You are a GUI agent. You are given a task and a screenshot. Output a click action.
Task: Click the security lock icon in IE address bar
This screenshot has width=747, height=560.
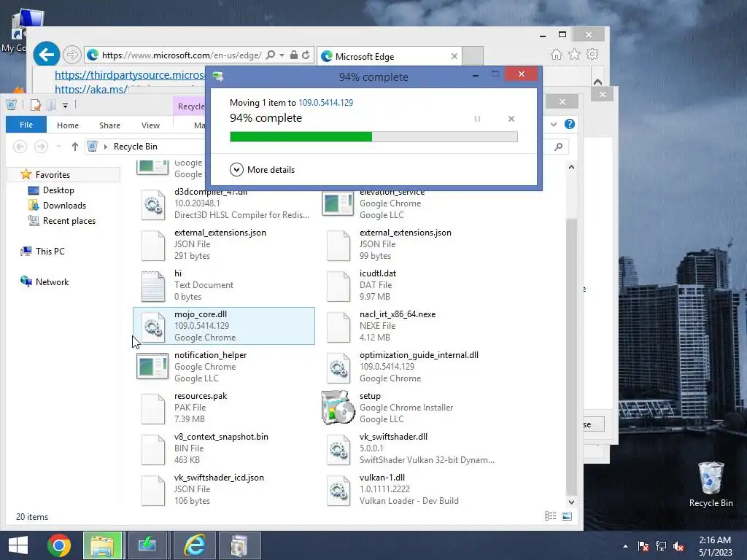[x=294, y=55]
